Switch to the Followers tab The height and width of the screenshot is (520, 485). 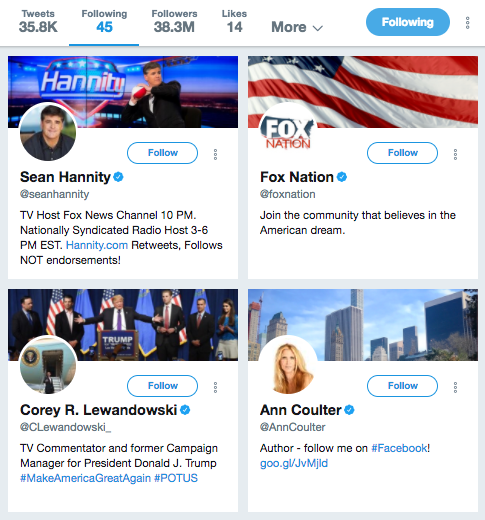coord(174,22)
